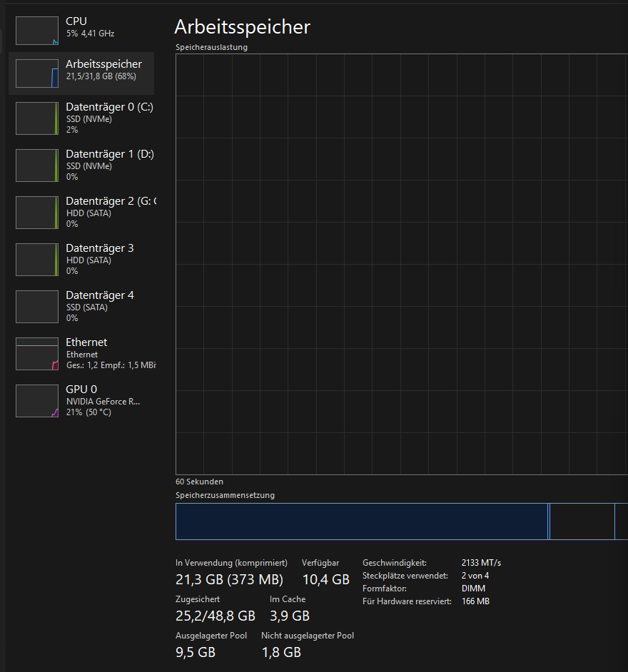Click the "Ges.: 1,2 Empf.: 1,5" Ethernet text
This screenshot has width=628, height=672.
[x=111, y=365]
